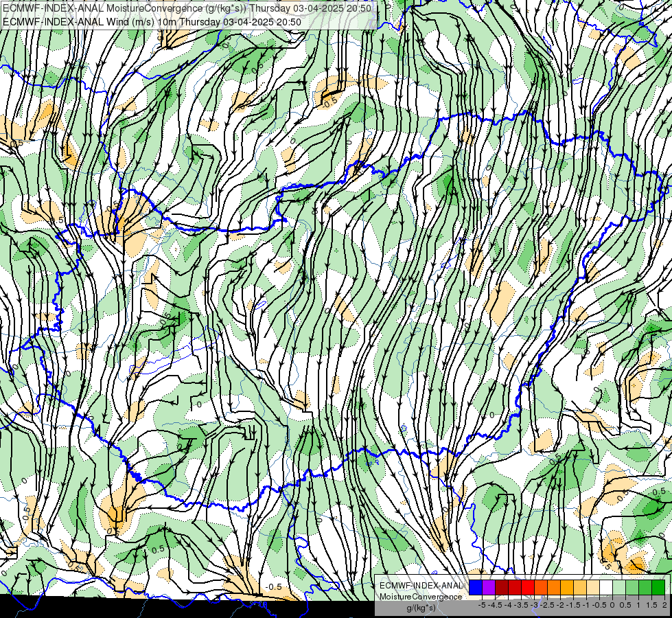Pick the bright red swatch between -3.5 and -3
This screenshot has width=672, height=618.
[528, 587]
